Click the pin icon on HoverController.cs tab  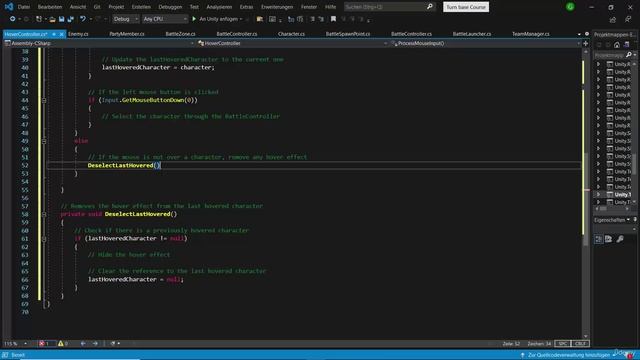[x=54, y=34]
